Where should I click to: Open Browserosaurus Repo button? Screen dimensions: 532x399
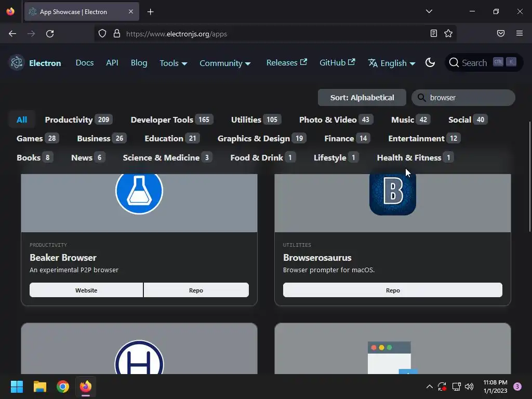point(393,290)
